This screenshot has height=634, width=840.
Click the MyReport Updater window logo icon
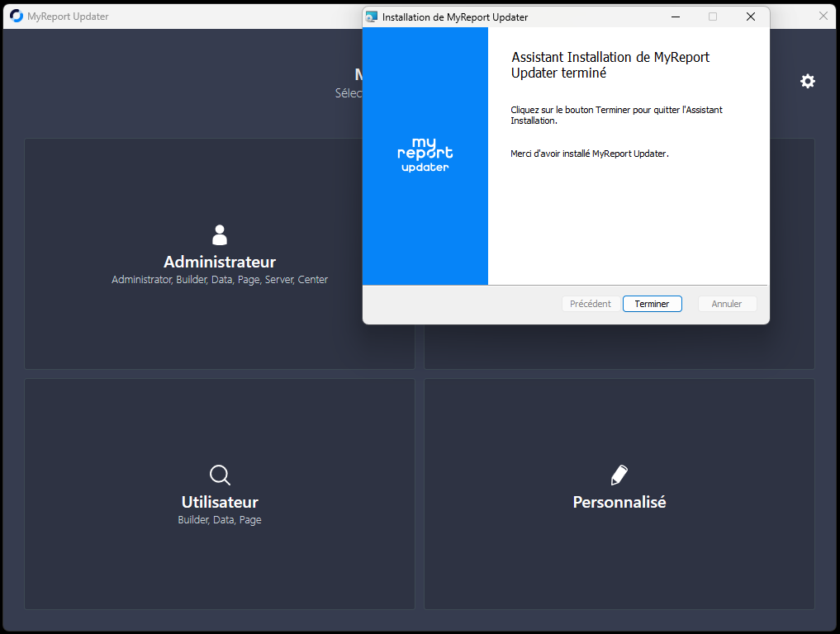tap(17, 16)
